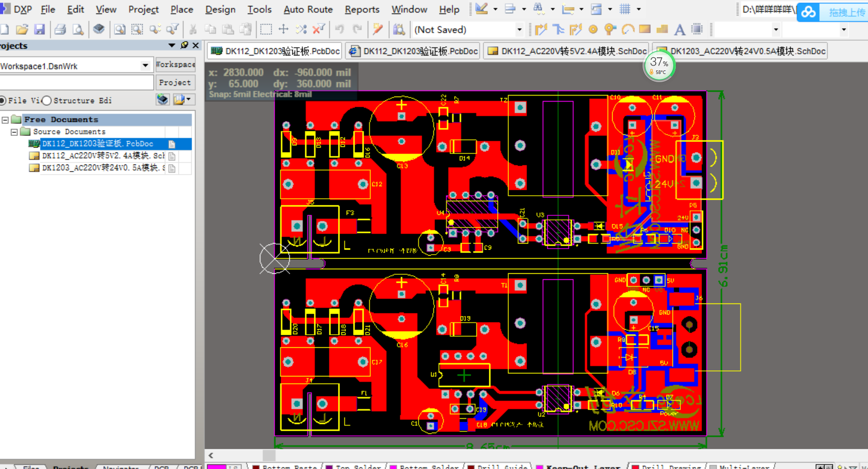Open the Design menu

pyautogui.click(x=220, y=9)
